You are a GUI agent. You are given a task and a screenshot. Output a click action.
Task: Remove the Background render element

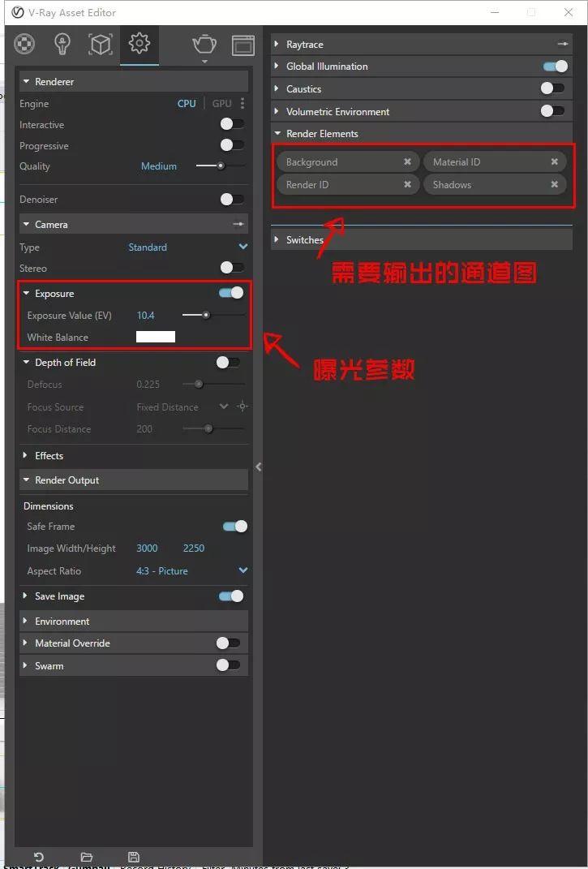pyautogui.click(x=407, y=161)
